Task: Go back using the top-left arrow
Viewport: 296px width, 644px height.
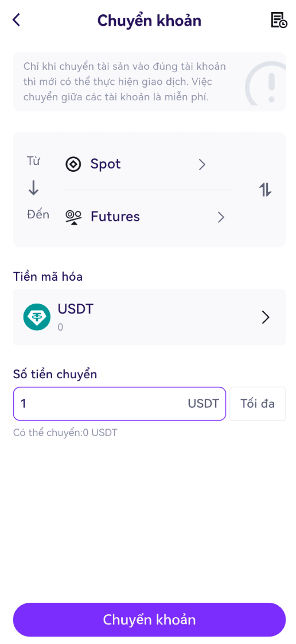Action: point(16,19)
